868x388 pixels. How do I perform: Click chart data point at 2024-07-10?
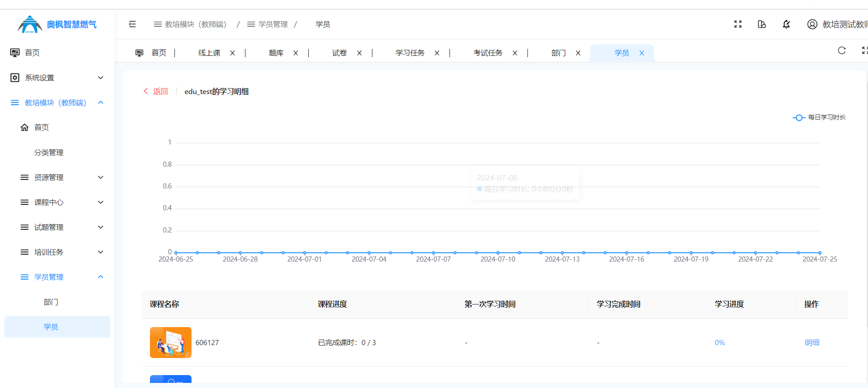(x=498, y=253)
